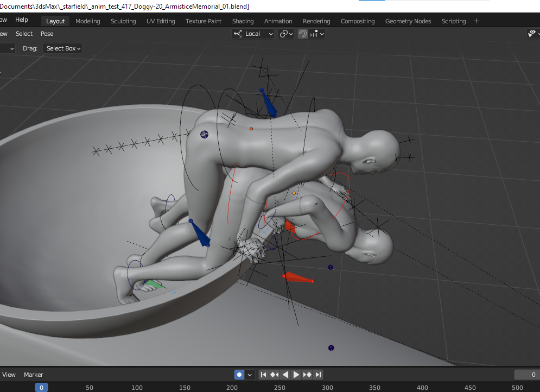The image size is (540, 392).
Task: Open the Drag Select Box dropdown
Action: 63,48
